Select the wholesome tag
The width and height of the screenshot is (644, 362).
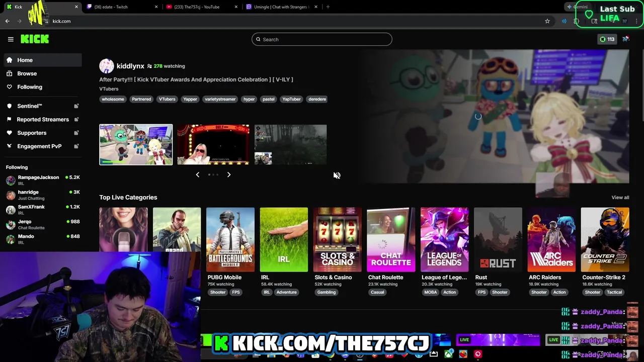pos(113,99)
